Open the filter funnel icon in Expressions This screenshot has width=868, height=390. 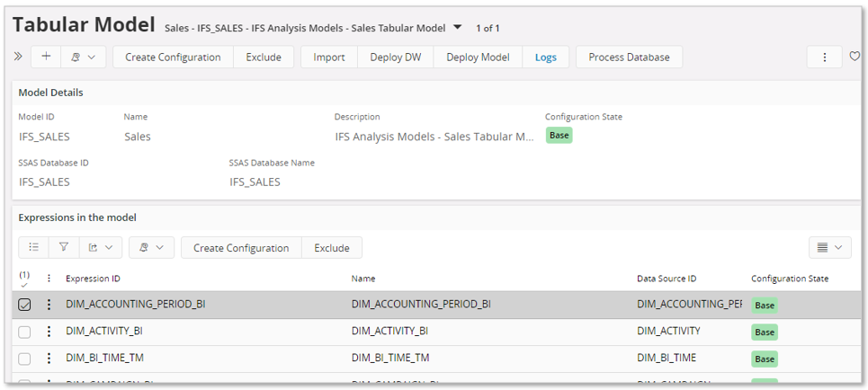coord(64,247)
